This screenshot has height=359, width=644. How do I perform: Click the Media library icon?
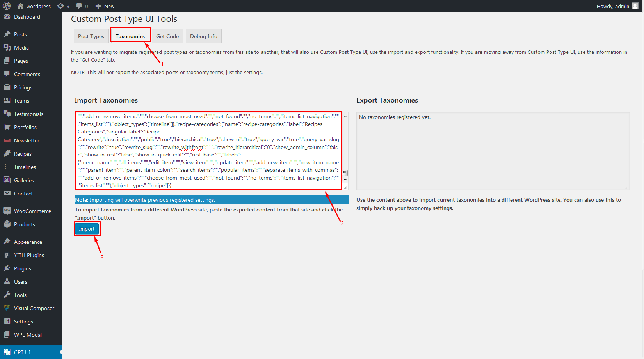pos(7,48)
